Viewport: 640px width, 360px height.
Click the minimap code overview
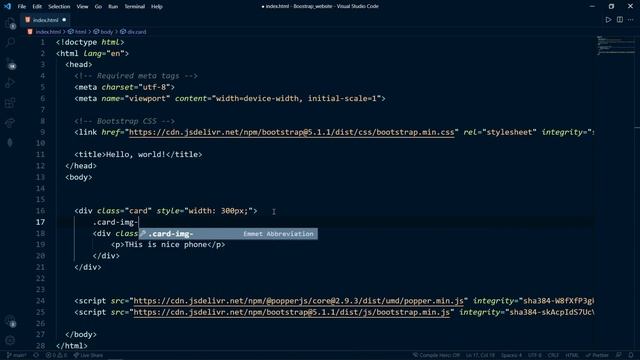pos(616,46)
